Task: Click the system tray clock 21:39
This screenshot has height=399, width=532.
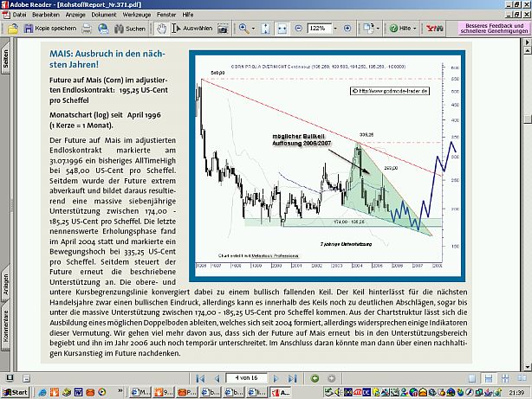Action: click(x=516, y=393)
